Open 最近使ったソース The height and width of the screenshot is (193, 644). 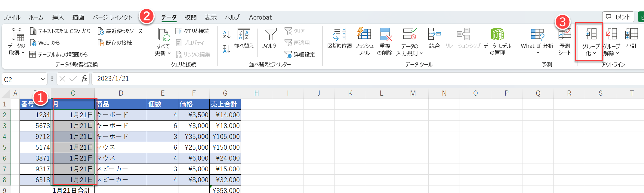point(120,31)
